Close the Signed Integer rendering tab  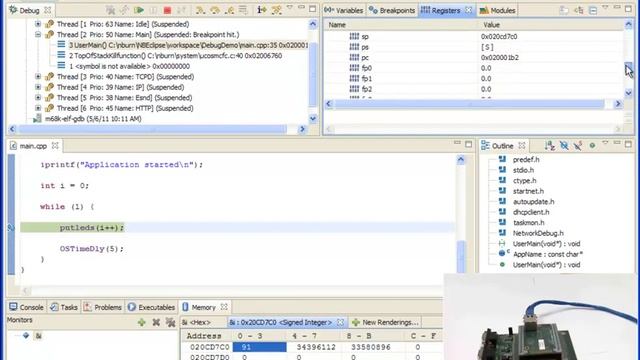point(340,322)
